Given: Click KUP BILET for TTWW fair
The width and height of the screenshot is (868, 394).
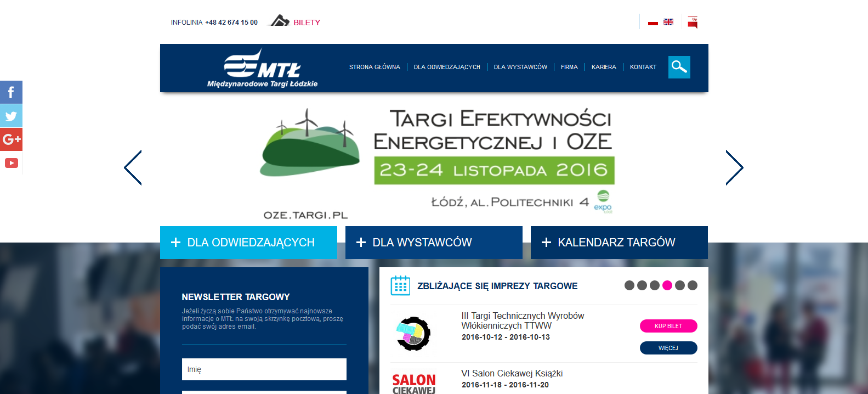Looking at the screenshot, I should coord(668,326).
